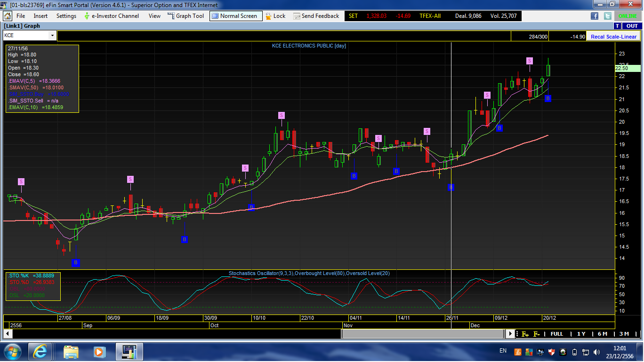Screen dimensions: 644x362
Task: Expand the KCE symbol dropdown arrow
Action: (x=52, y=36)
